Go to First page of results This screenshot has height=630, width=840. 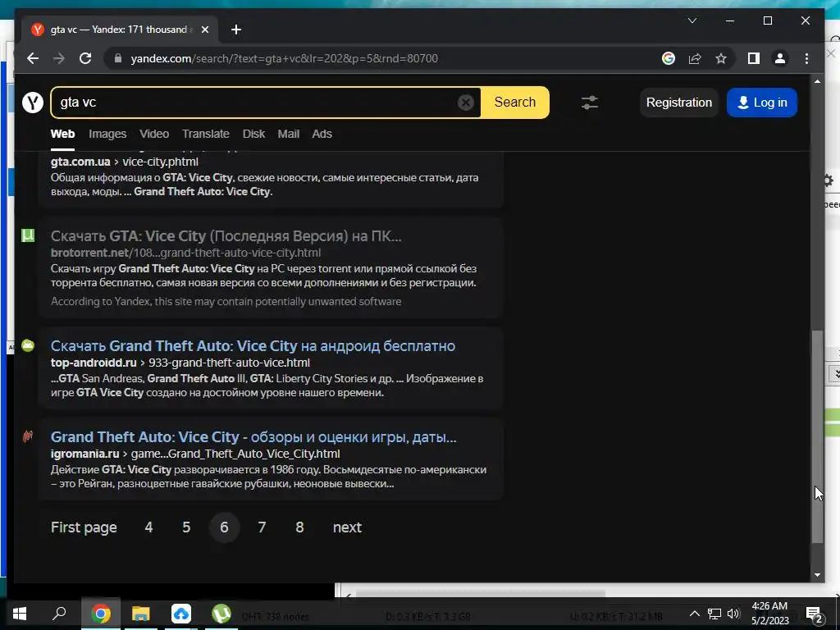pyautogui.click(x=84, y=527)
